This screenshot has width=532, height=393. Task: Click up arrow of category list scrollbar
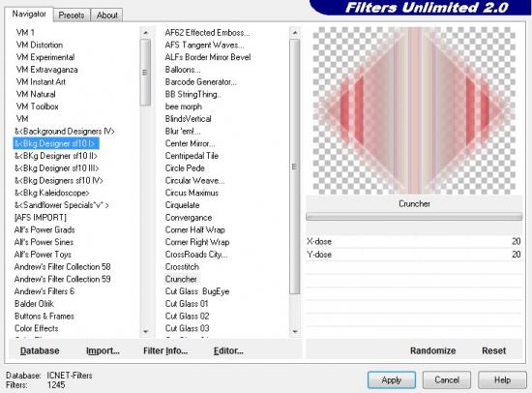(x=145, y=33)
